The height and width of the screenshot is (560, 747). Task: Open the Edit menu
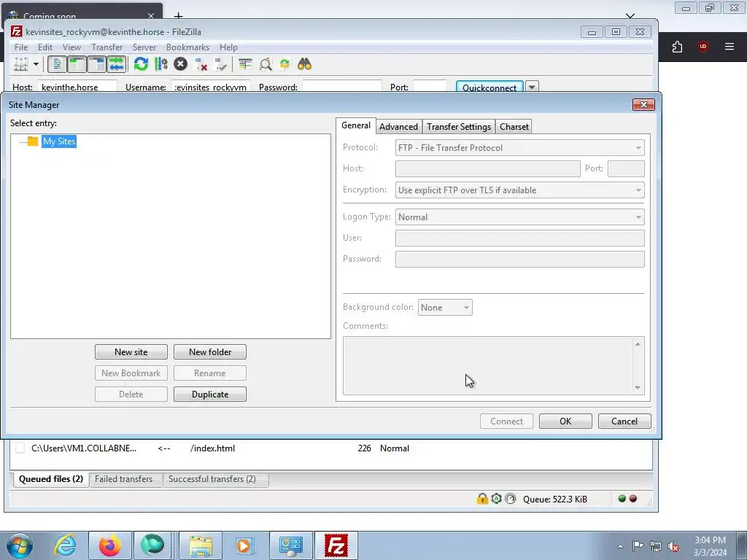(x=45, y=47)
